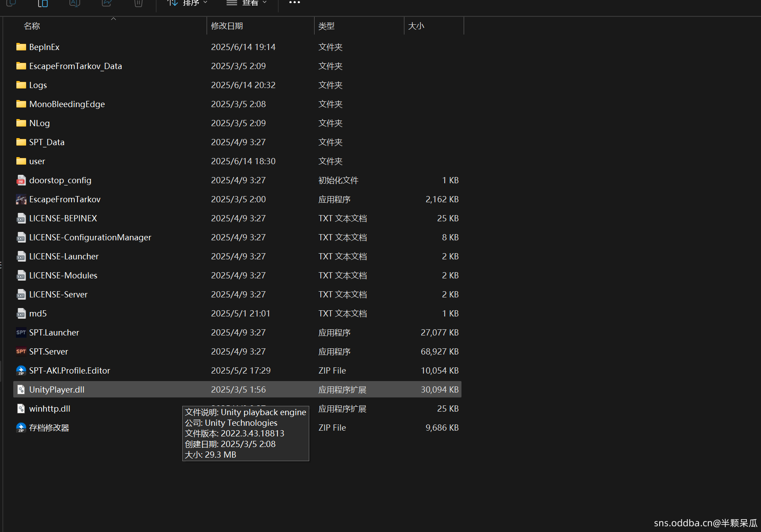Image resolution: width=761 pixels, height=532 pixels.
Task: Click the 2,162 KB size cell
Action: click(x=442, y=199)
